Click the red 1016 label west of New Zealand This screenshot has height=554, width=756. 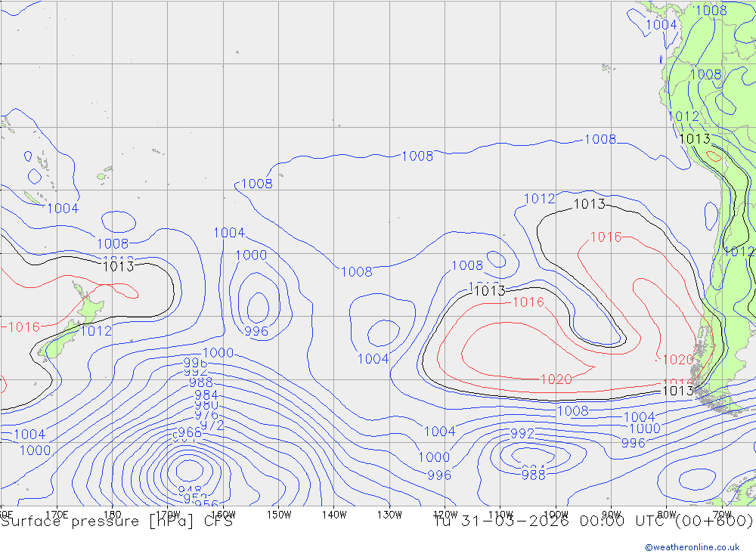(23, 327)
